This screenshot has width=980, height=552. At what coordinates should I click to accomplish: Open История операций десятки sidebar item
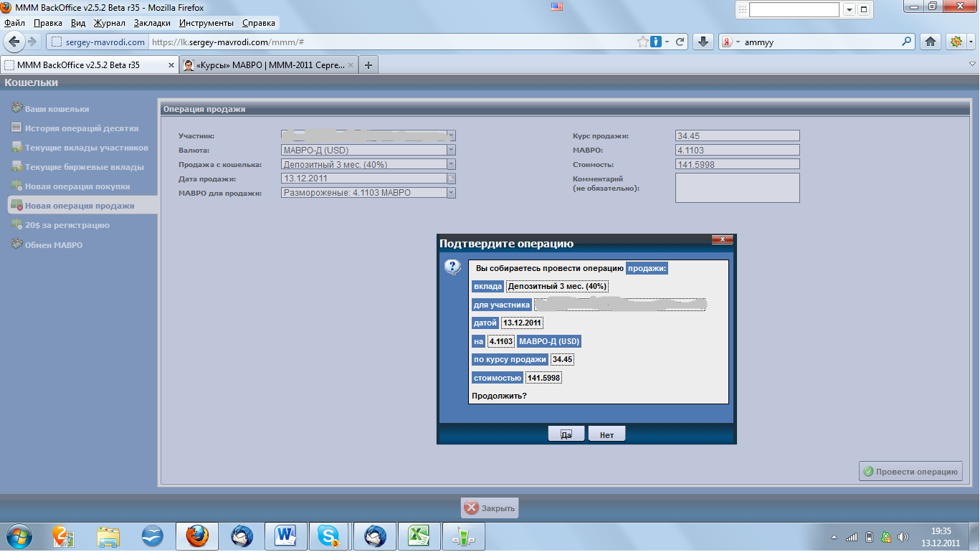pyautogui.click(x=81, y=128)
